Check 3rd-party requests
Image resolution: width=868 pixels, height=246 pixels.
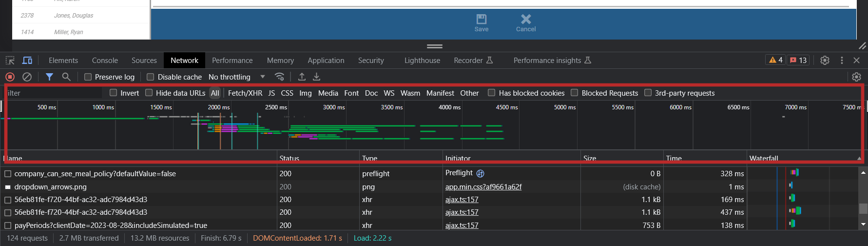click(648, 93)
